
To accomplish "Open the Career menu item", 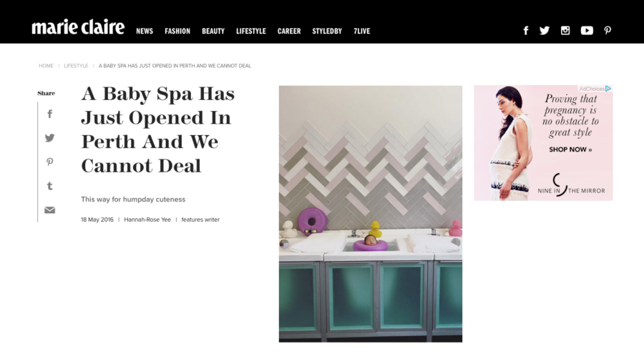I will point(289,31).
